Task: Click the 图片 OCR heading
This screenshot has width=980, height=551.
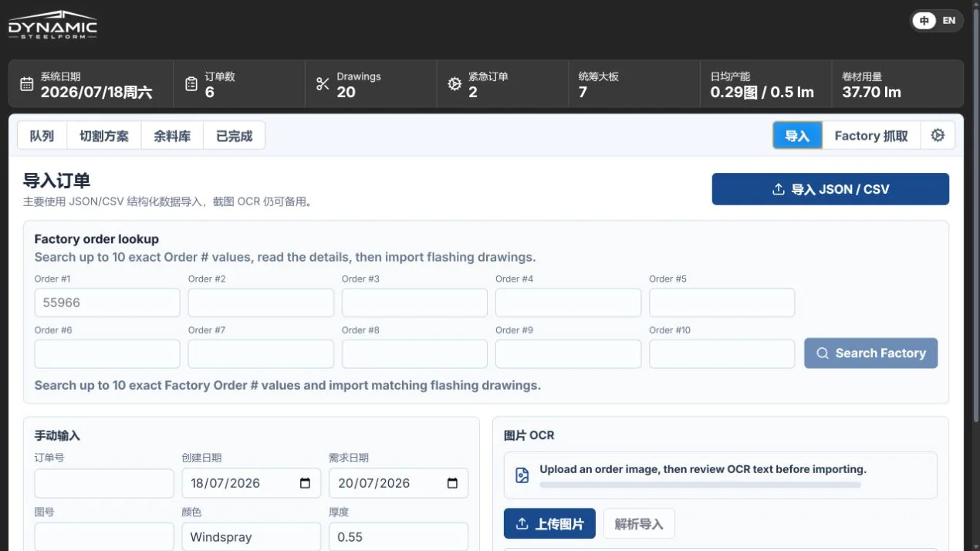Action: click(x=529, y=435)
